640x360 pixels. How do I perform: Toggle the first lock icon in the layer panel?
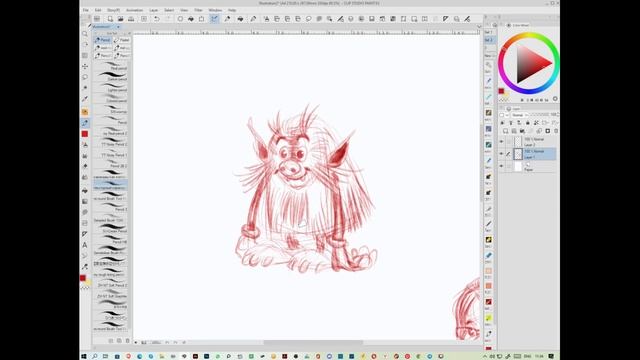pos(528,123)
